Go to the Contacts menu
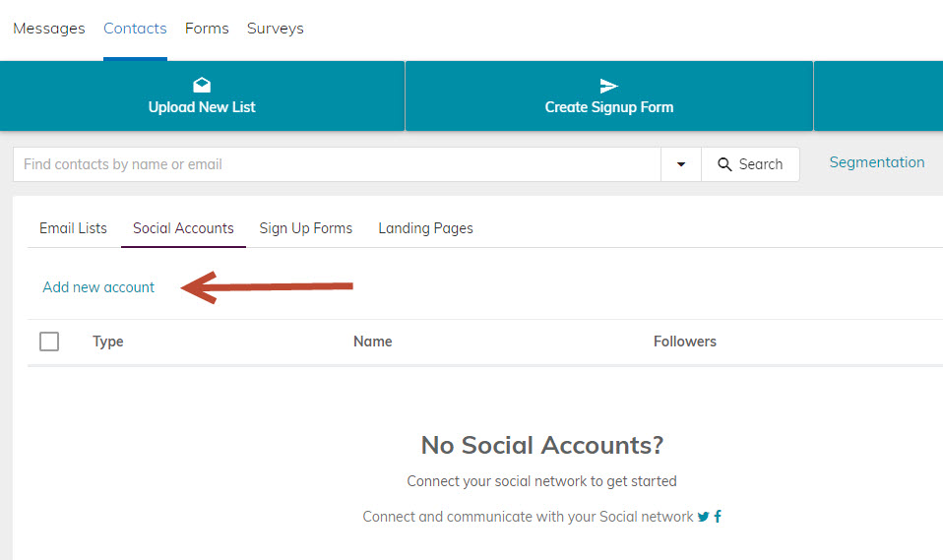Screen dimensions: 943x560 coord(135,29)
